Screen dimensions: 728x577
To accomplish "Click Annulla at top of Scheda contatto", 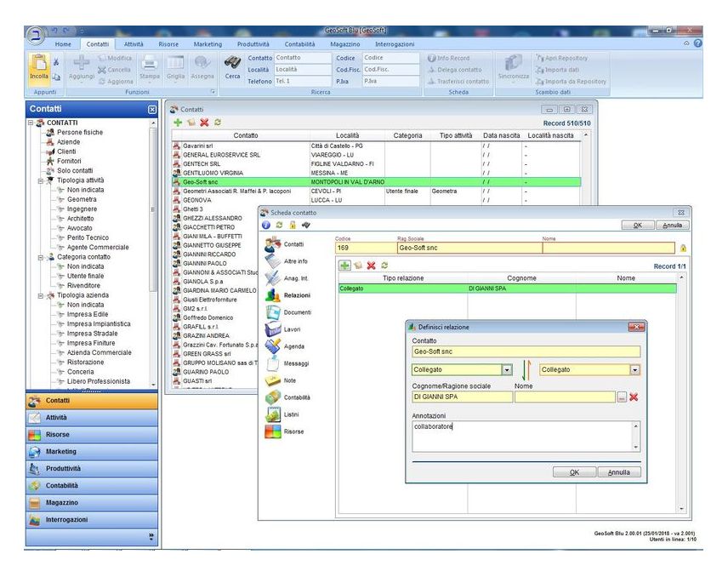I will pyautogui.click(x=672, y=226).
